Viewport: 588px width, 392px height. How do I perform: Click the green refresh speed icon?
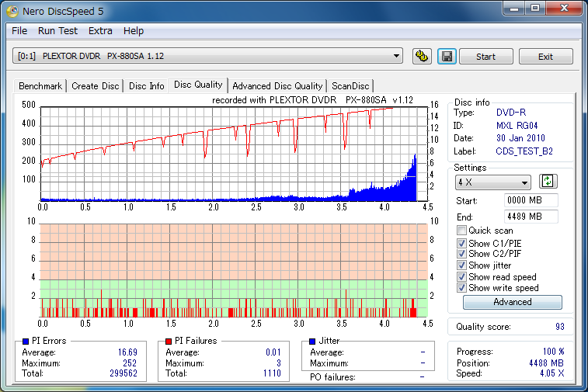click(548, 182)
